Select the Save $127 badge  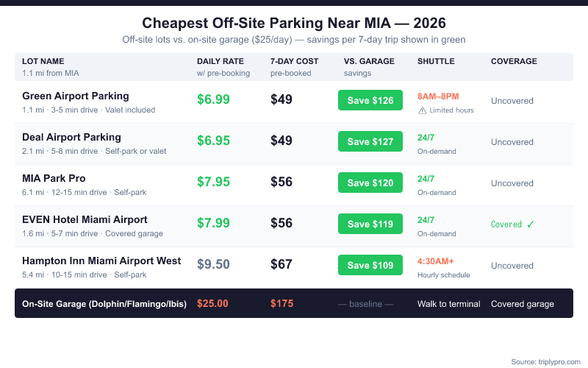tap(370, 142)
